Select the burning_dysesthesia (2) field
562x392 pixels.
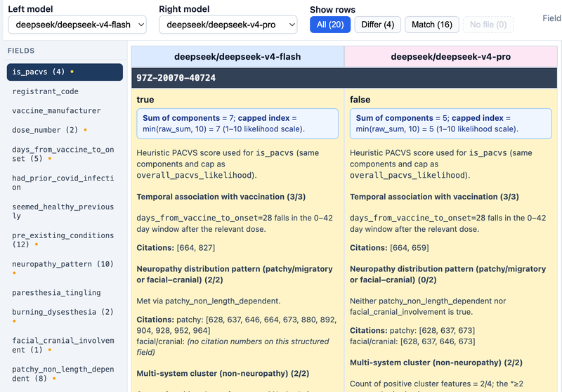(65, 316)
